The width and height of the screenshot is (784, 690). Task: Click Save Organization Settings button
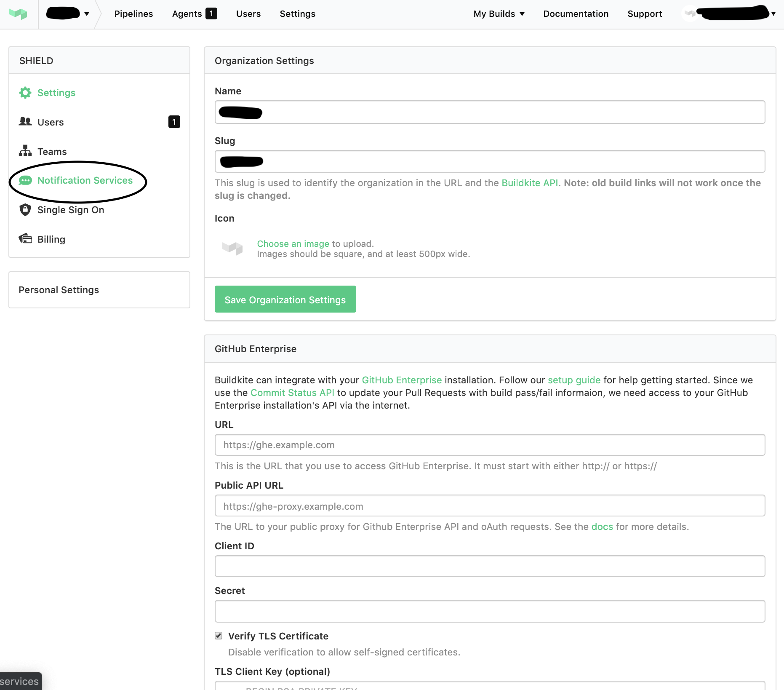click(x=285, y=299)
